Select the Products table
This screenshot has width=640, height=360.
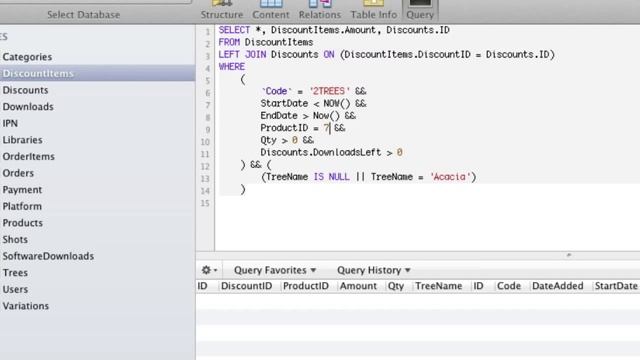click(98, 223)
